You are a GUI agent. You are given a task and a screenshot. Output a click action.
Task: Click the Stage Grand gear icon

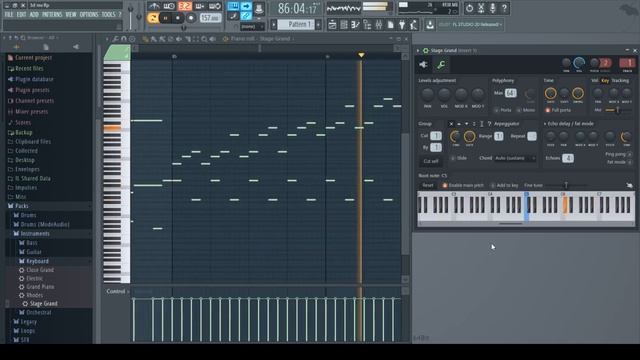pos(426,51)
